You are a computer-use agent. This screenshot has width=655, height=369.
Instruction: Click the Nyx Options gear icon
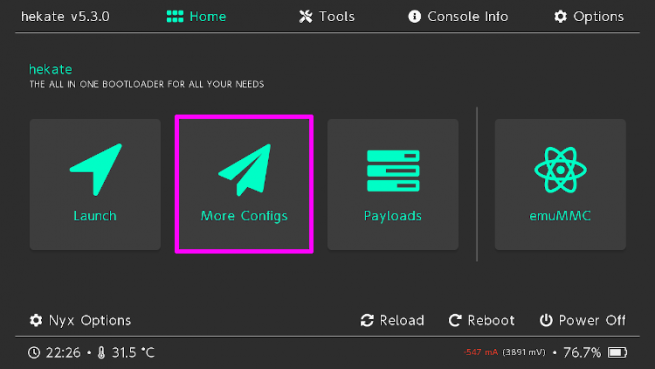click(x=36, y=320)
